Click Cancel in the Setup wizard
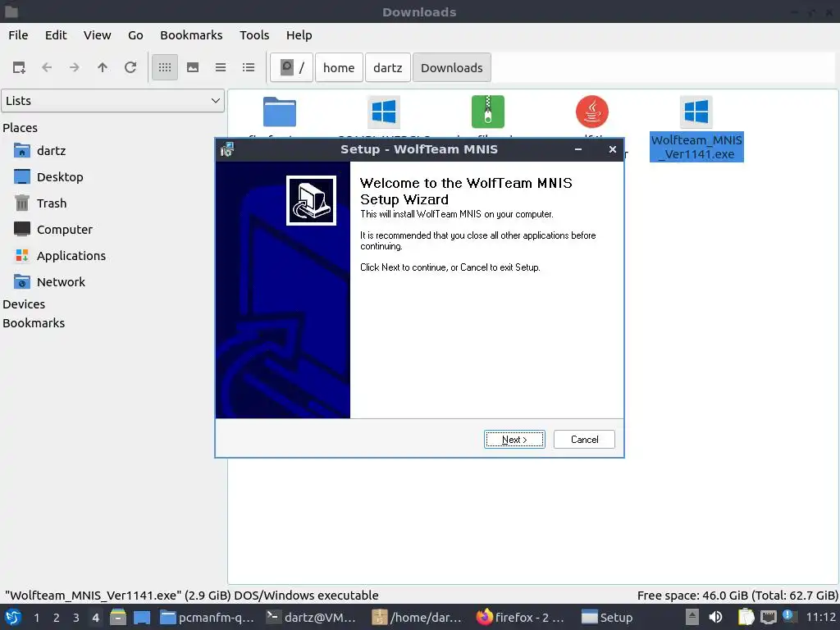Viewport: 840px width, 630px height. coord(584,440)
